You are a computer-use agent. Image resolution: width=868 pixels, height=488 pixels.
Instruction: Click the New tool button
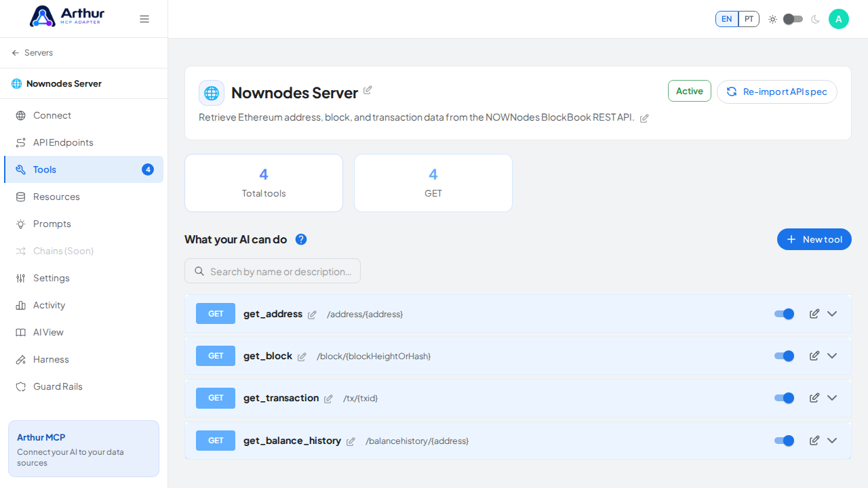tap(814, 239)
